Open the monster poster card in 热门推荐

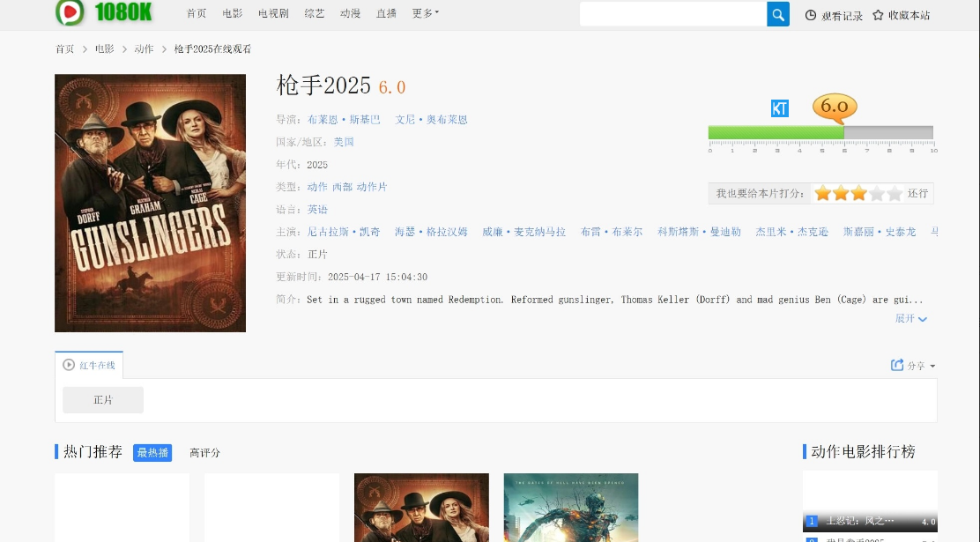pos(571,508)
